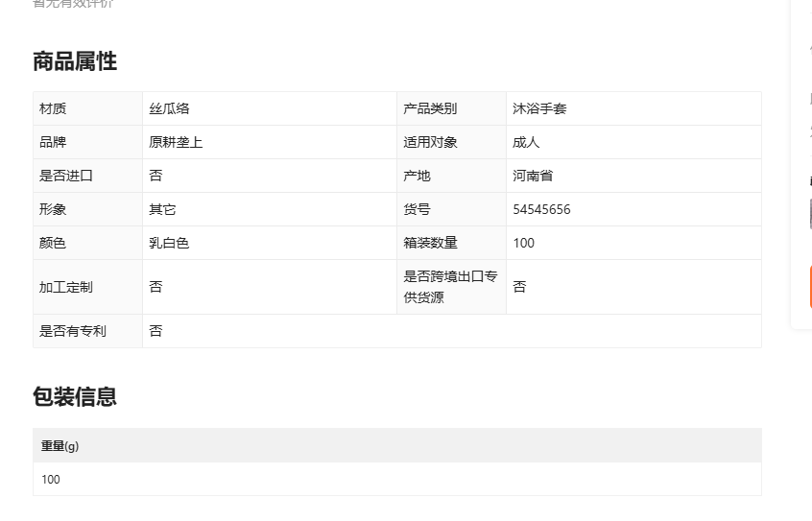
Task: Click the 材质 attribute label
Action: (x=53, y=108)
